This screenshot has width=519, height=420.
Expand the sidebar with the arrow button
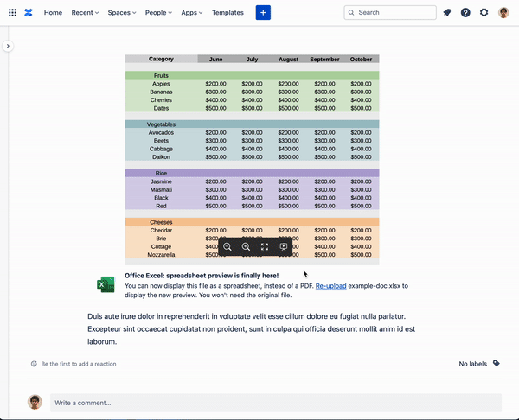pyautogui.click(x=8, y=46)
